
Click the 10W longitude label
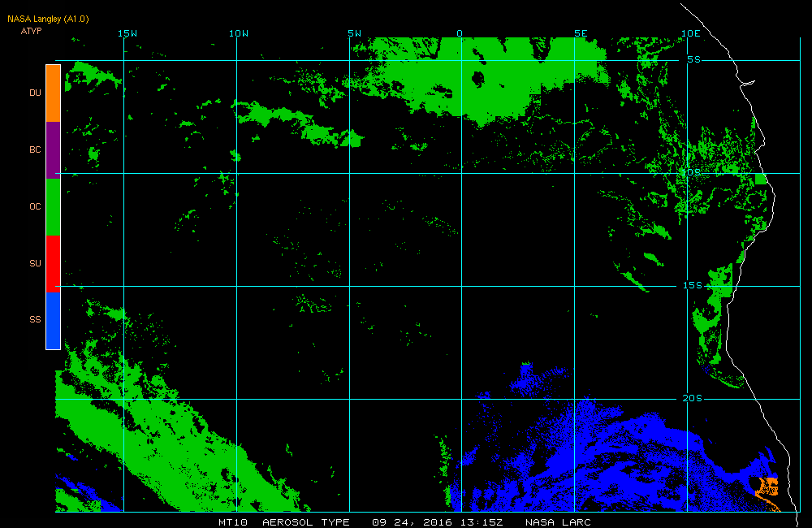[239, 33]
